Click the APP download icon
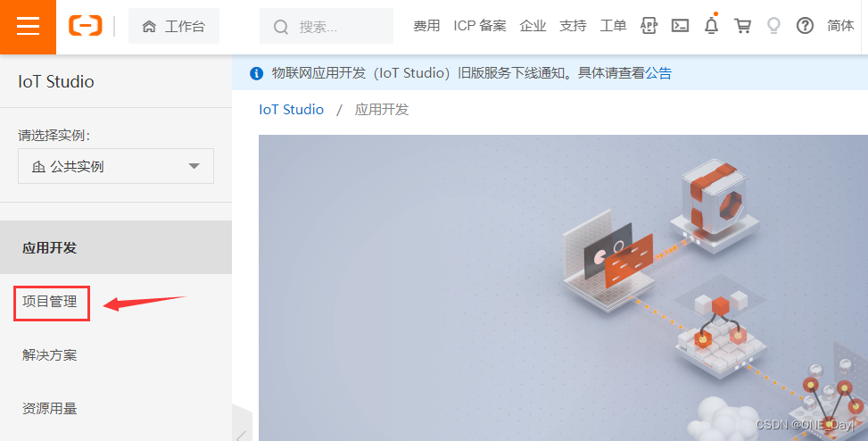868x441 pixels. pos(649,26)
